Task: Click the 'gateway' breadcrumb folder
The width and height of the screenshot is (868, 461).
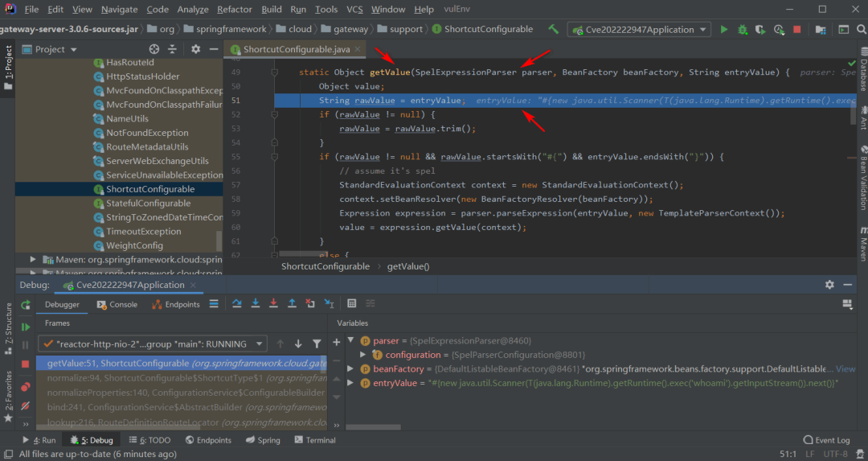Action: click(344, 30)
